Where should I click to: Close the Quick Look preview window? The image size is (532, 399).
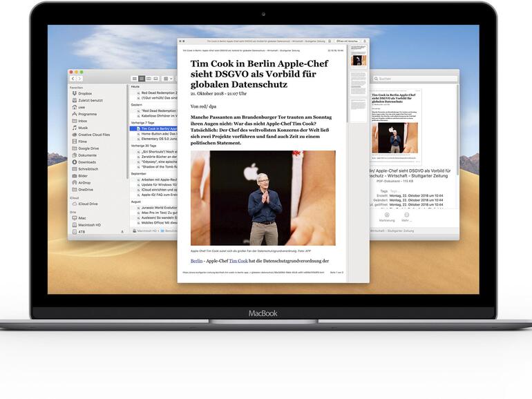180,41
